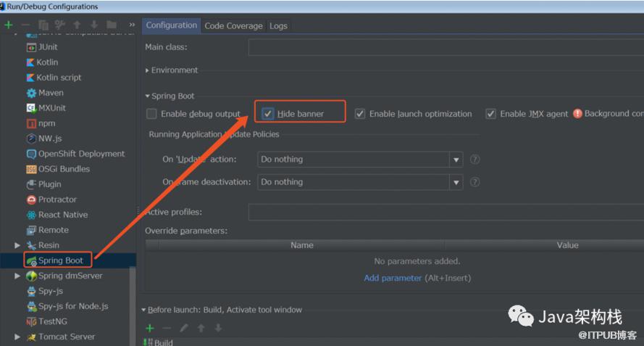Select Maven configuration type
This screenshot has height=346, width=644.
[45, 93]
